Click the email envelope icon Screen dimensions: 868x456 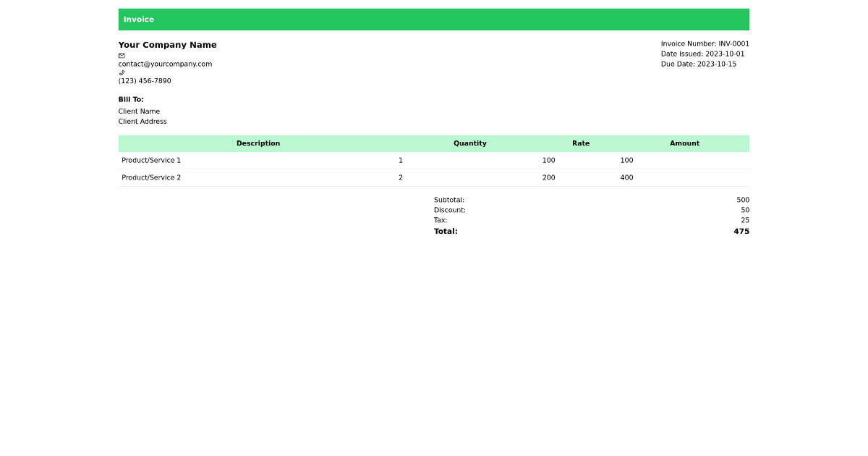tap(122, 54)
